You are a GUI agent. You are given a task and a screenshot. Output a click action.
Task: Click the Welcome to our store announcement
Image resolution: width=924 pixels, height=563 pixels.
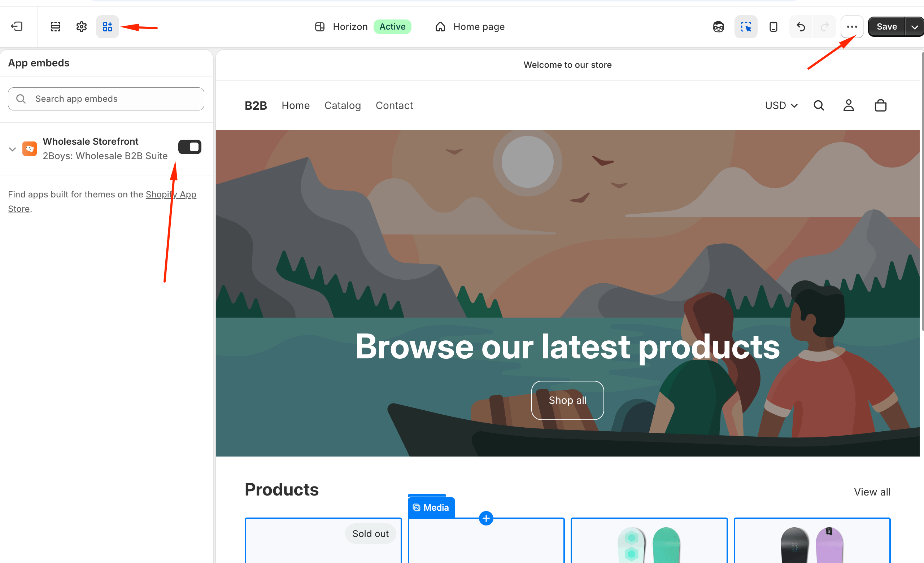tap(567, 65)
